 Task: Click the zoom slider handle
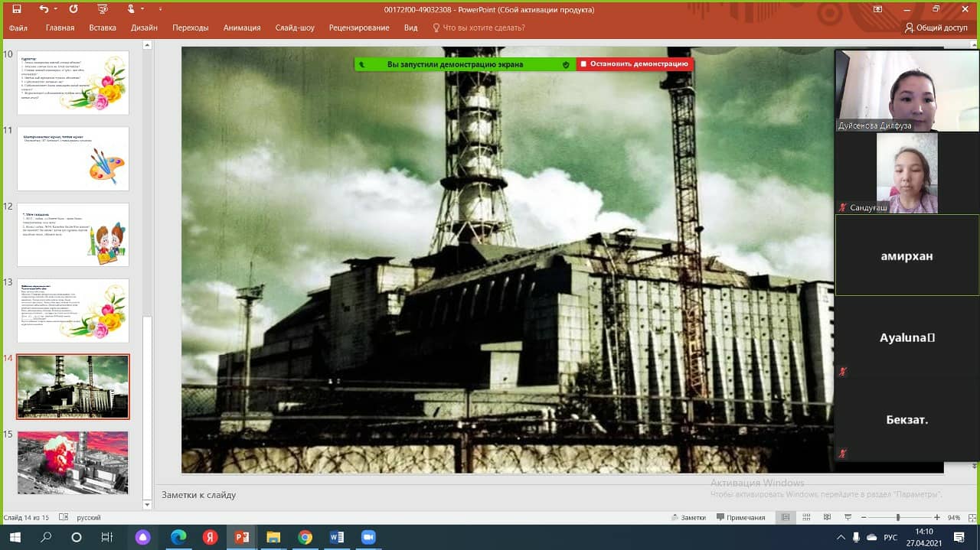point(898,518)
